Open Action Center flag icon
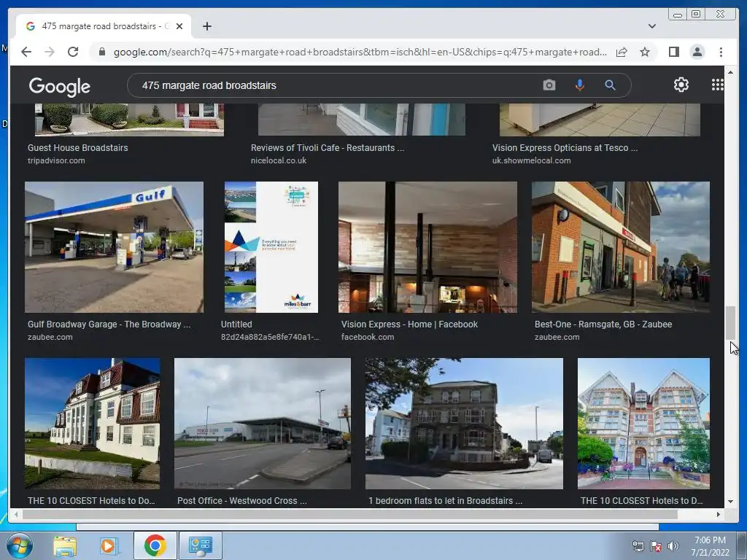The height and width of the screenshot is (560, 747). point(656,546)
